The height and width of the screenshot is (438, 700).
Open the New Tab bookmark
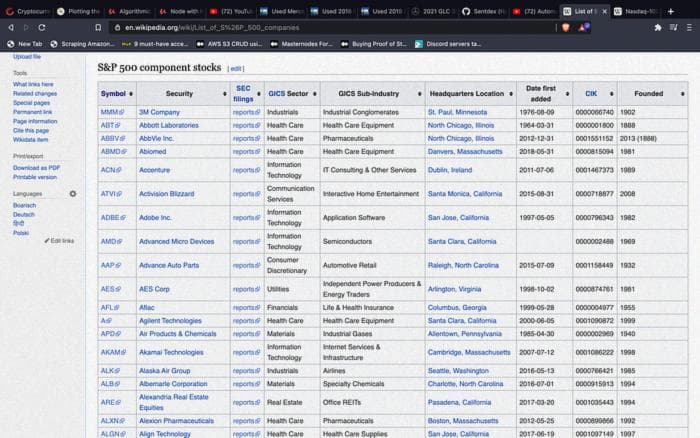tap(25, 44)
